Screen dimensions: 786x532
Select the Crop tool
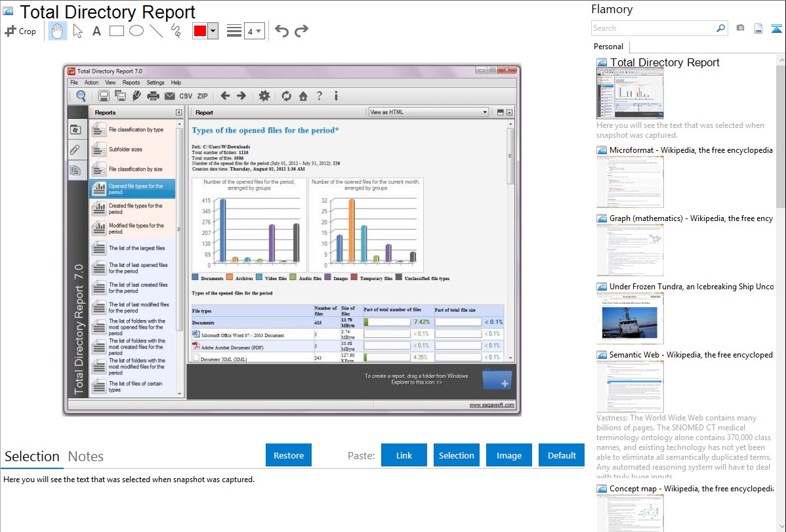pyautogui.click(x=20, y=31)
